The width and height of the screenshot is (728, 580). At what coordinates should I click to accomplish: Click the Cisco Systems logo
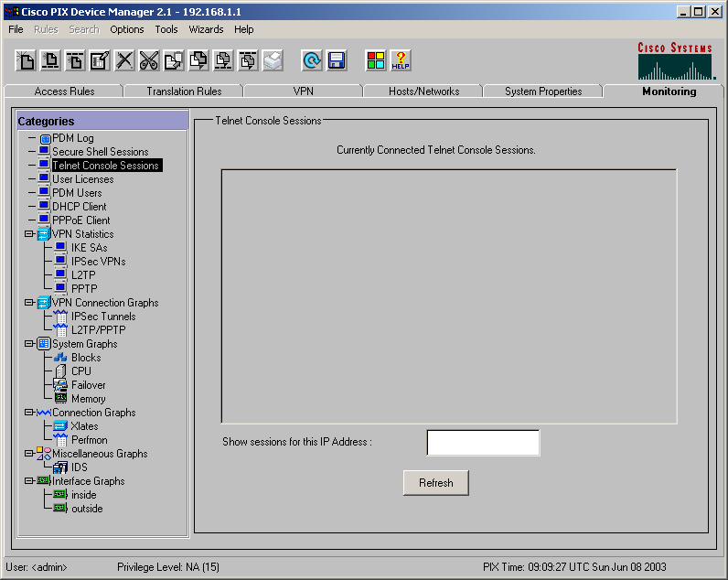tap(676, 60)
